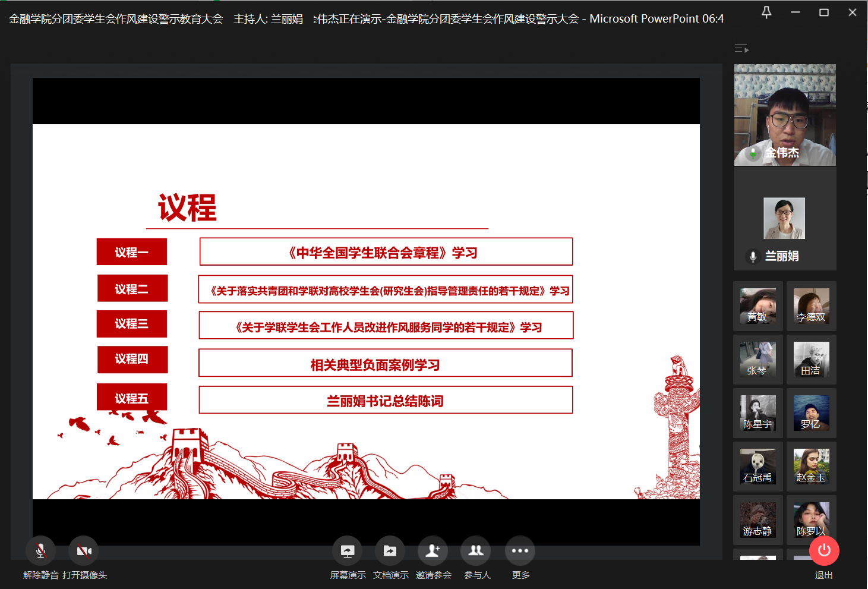This screenshot has height=589, width=868.
Task: Select 赵金玉's participant tile
Action: click(812, 467)
